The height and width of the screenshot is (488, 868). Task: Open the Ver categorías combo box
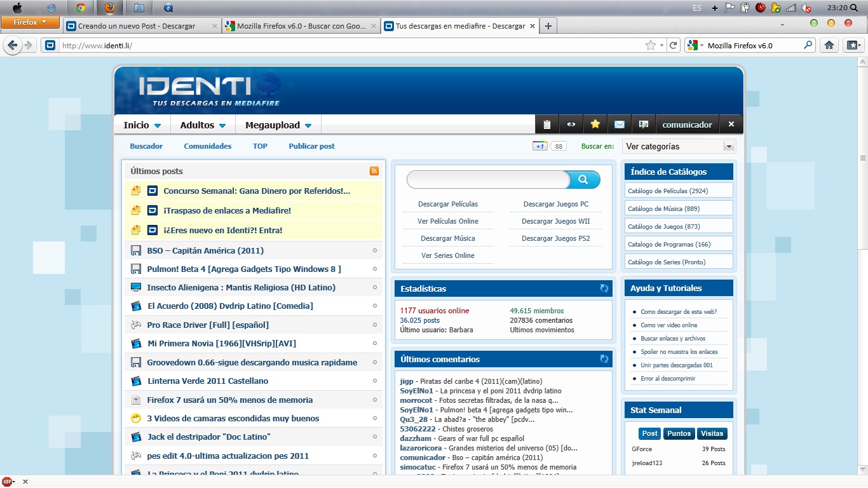pos(679,146)
